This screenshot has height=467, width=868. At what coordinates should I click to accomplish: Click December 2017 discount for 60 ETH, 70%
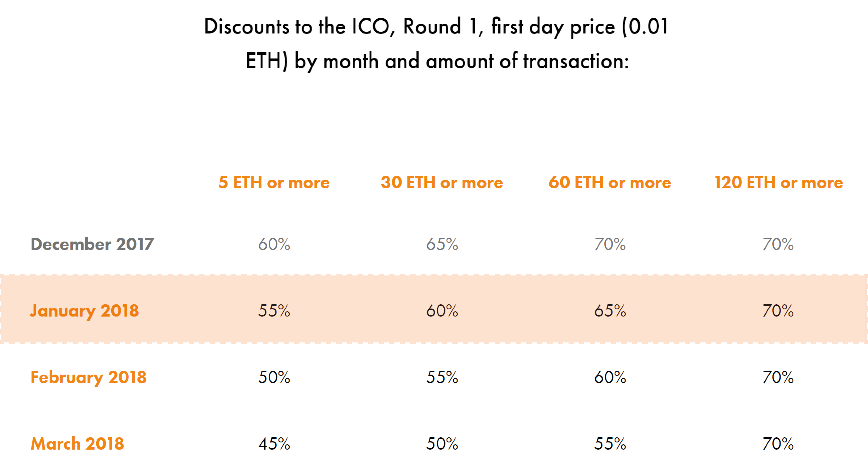(610, 244)
